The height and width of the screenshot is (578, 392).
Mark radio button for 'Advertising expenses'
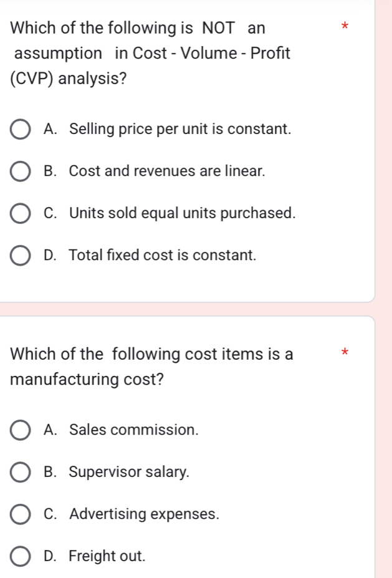21,515
